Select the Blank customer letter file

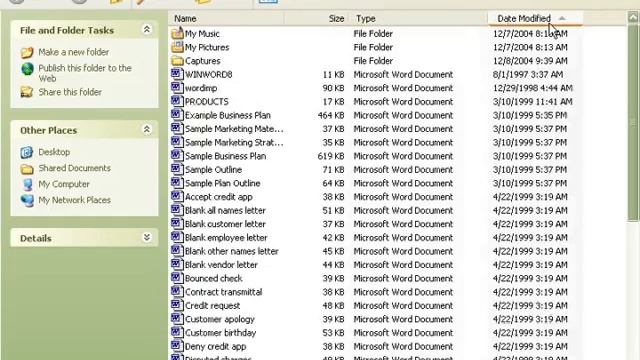tap(225, 224)
